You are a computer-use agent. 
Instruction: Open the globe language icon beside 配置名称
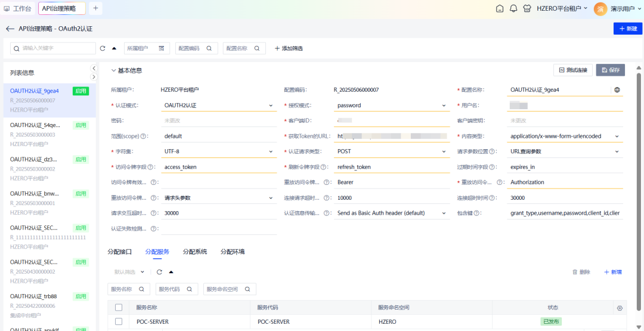pyautogui.click(x=617, y=90)
